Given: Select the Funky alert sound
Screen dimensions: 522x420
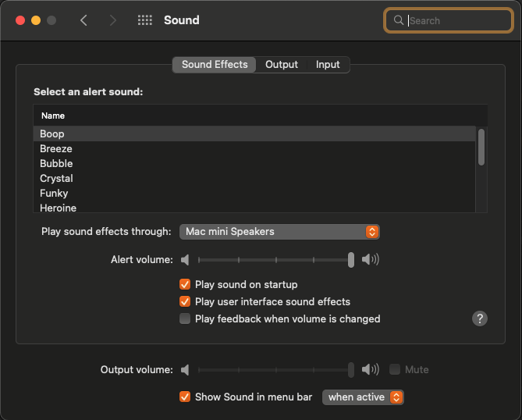Looking at the screenshot, I should point(254,193).
